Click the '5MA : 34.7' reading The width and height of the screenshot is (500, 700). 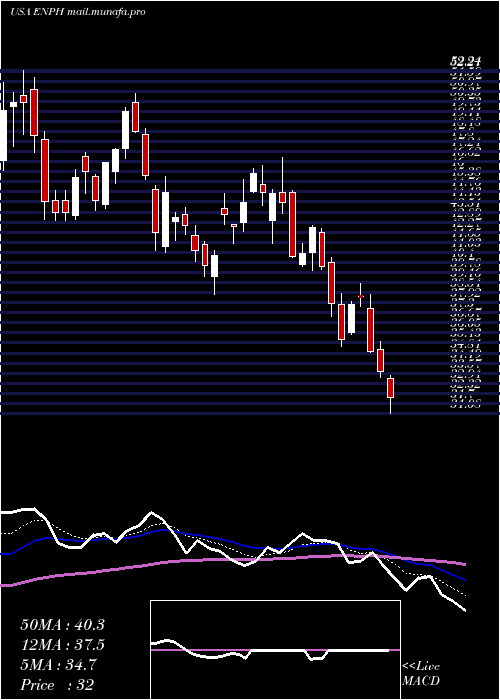coord(59,665)
